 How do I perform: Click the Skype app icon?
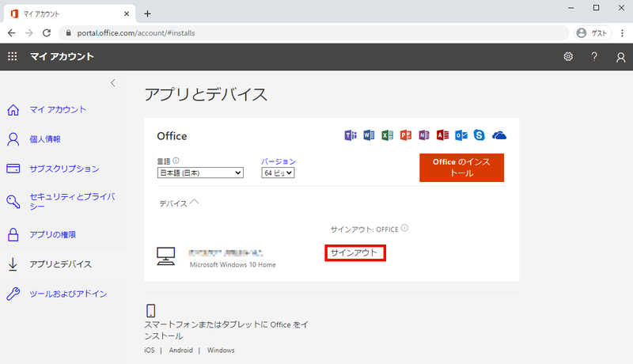(x=479, y=135)
